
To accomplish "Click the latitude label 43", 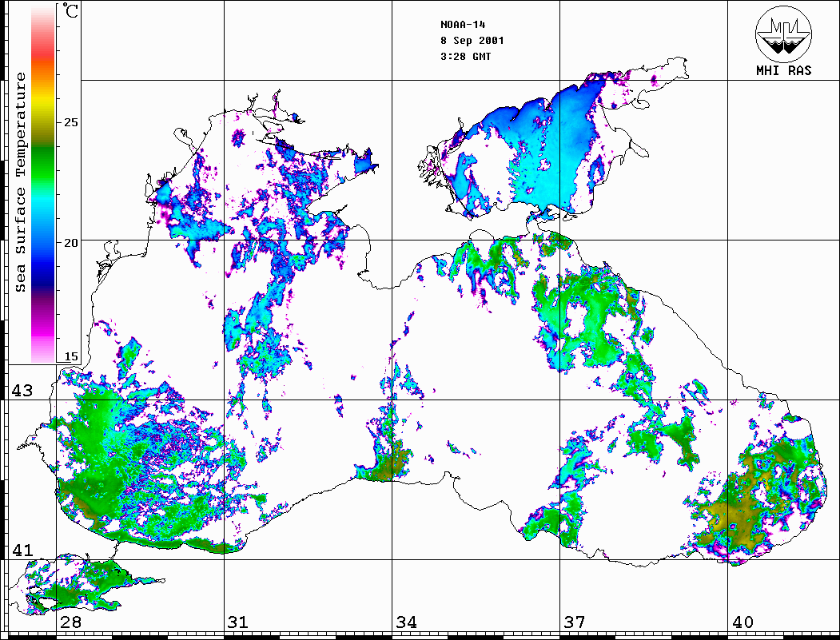I will [x=22, y=391].
